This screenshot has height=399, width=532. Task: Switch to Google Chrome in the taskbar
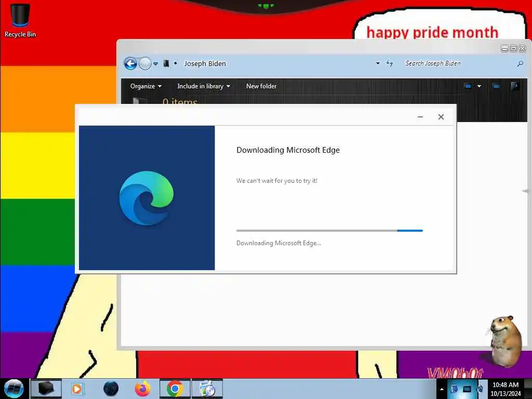[x=175, y=389]
